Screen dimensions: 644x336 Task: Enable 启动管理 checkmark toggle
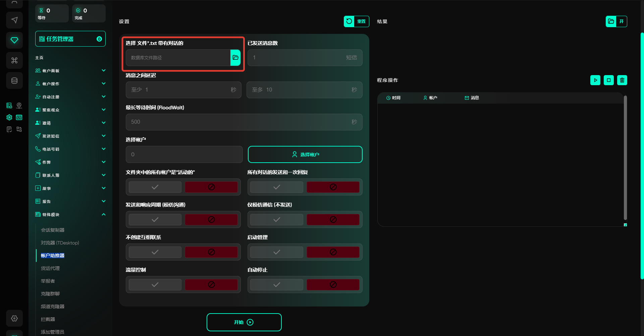(276, 252)
